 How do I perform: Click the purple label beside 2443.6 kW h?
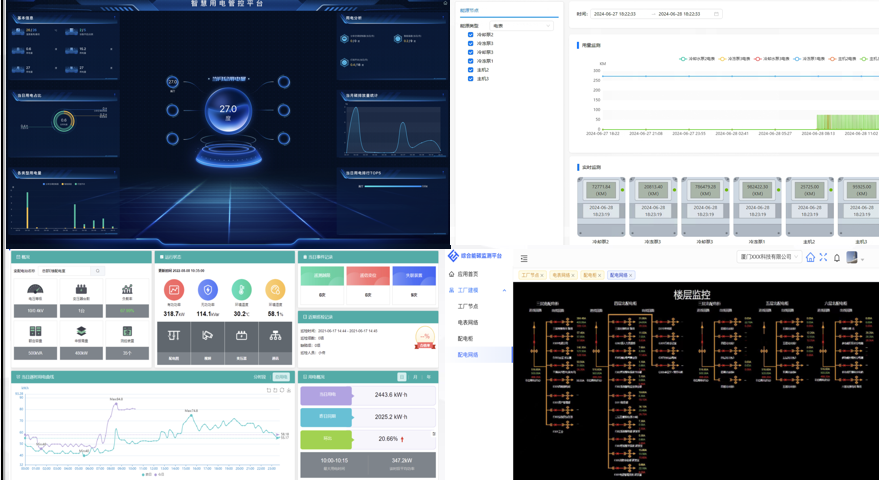[326, 395]
